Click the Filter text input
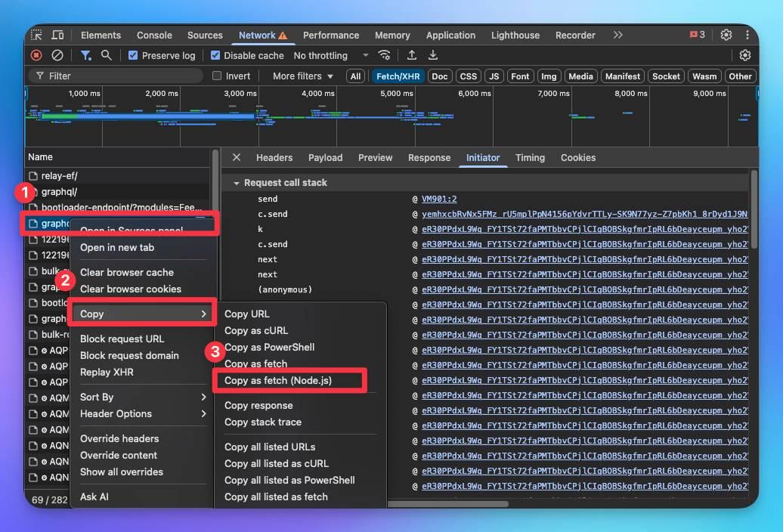The height and width of the screenshot is (532, 783). [x=116, y=76]
